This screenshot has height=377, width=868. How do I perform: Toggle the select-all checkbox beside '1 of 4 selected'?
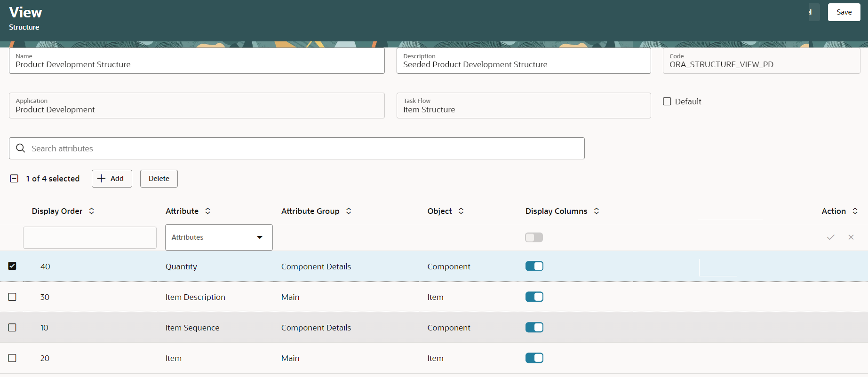click(x=14, y=179)
